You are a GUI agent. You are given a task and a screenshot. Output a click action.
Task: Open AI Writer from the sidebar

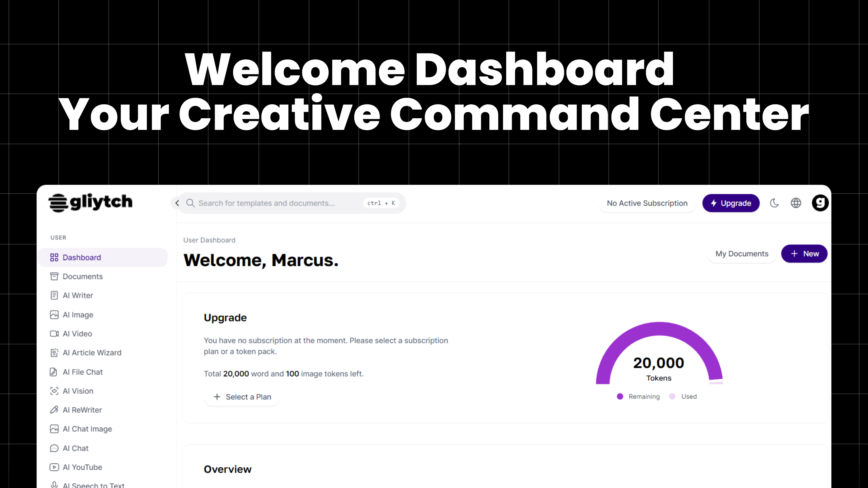click(x=78, y=295)
